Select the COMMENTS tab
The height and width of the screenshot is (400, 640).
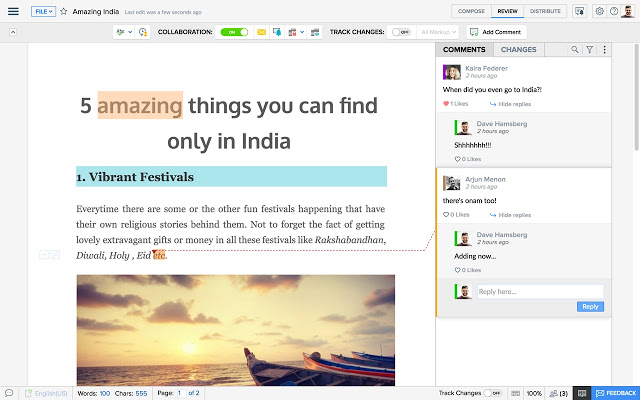click(464, 49)
